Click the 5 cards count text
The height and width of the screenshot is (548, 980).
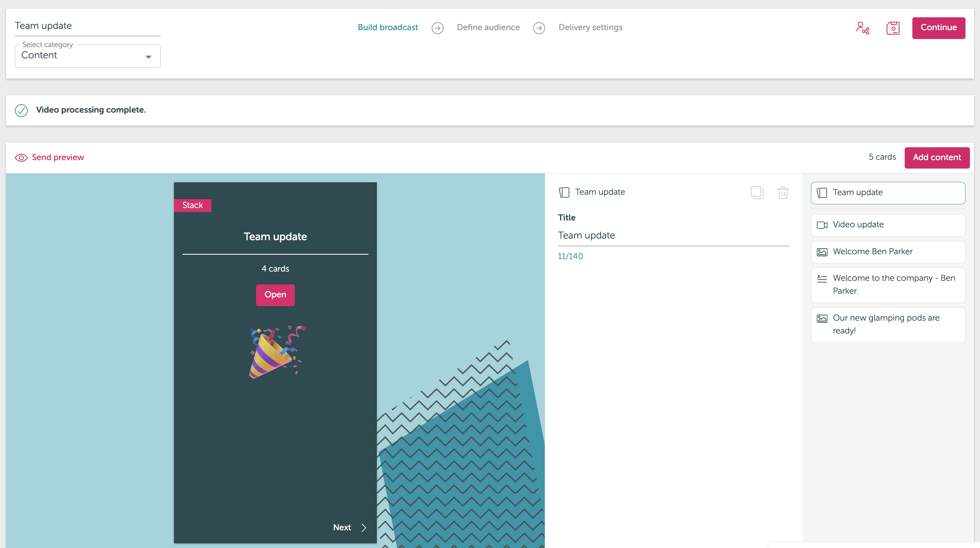click(882, 157)
